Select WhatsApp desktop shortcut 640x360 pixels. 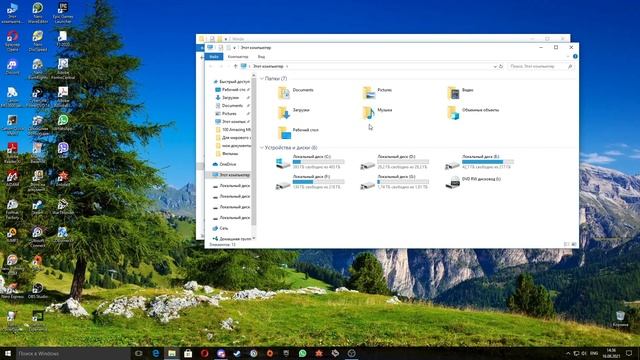tap(63, 122)
